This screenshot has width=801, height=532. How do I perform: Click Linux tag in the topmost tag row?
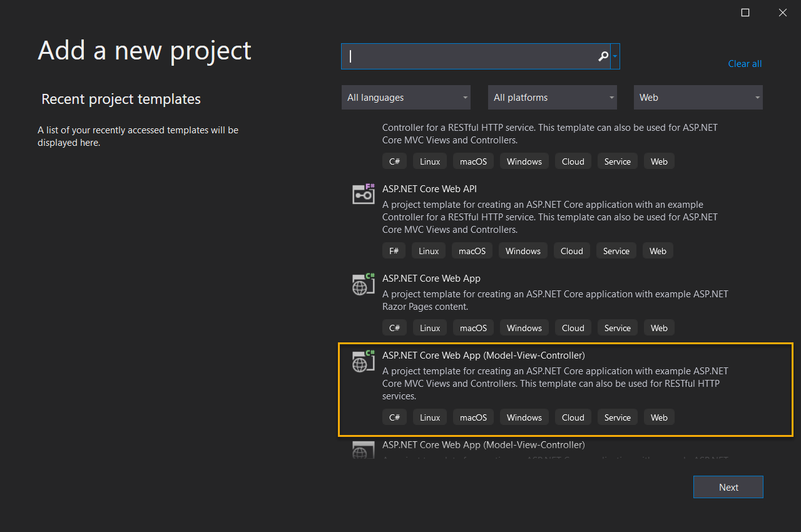pos(430,161)
